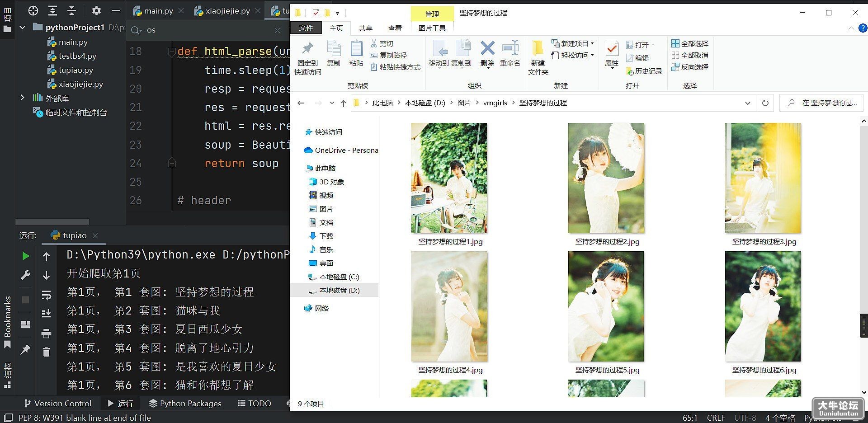Click the Explorer search box
Viewport: 868px width, 423px height.
(x=821, y=103)
